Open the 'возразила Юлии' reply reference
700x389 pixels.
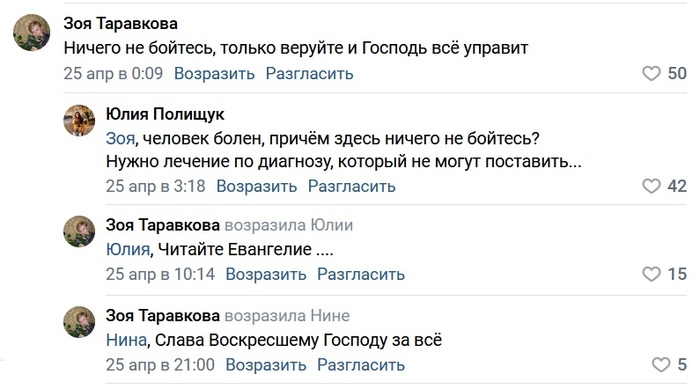[x=288, y=225]
